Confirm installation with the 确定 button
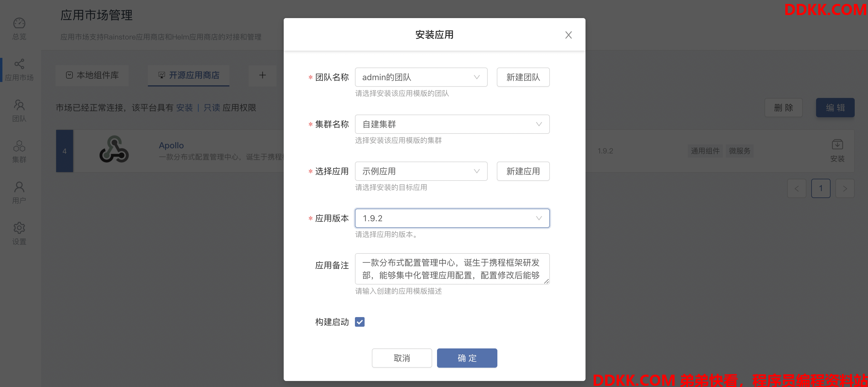 [x=467, y=358]
